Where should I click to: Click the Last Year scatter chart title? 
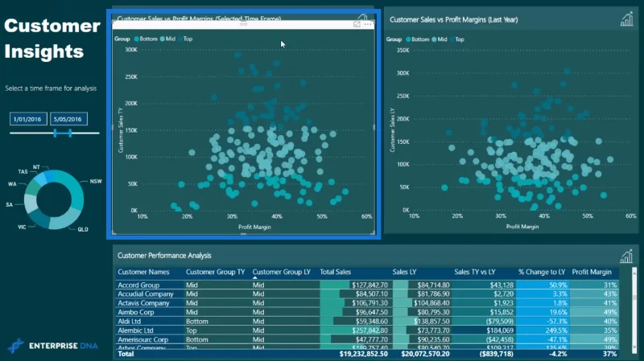(x=453, y=19)
